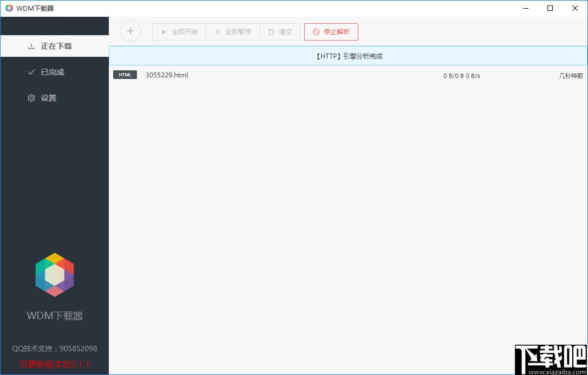The image size is (588, 375).
Task: Click the WDM下载器 label under the logo
Action: pyautogui.click(x=55, y=316)
